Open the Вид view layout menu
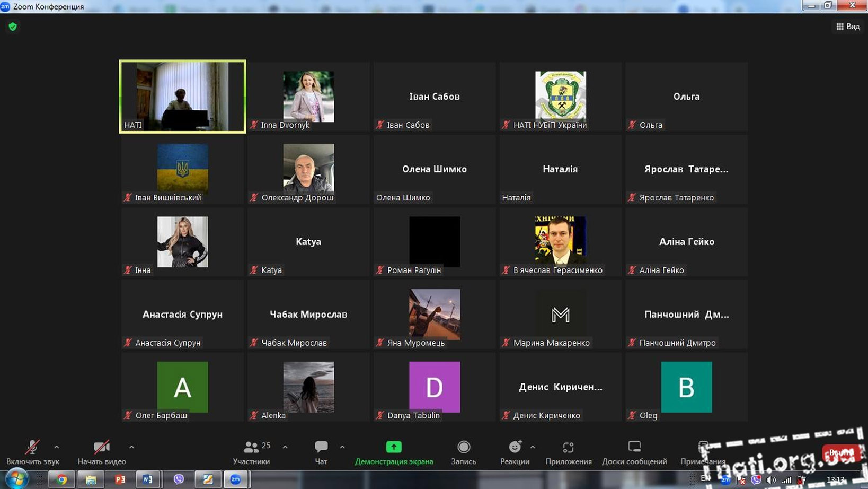This screenshot has width=868, height=489. click(848, 27)
